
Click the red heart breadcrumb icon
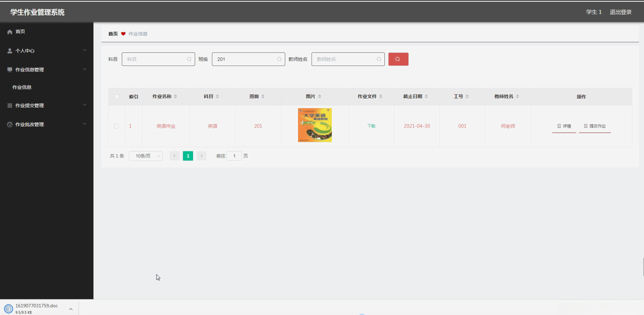pyautogui.click(x=123, y=34)
